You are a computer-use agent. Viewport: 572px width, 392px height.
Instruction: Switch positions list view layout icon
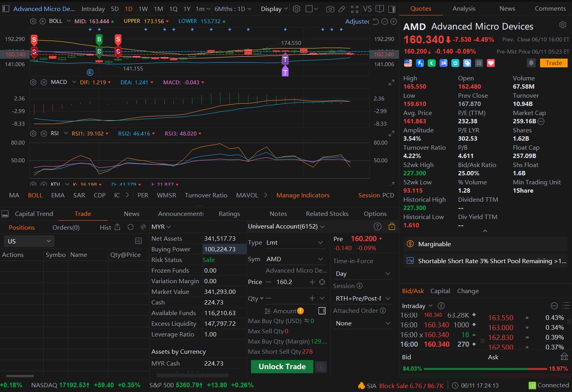tap(138, 241)
